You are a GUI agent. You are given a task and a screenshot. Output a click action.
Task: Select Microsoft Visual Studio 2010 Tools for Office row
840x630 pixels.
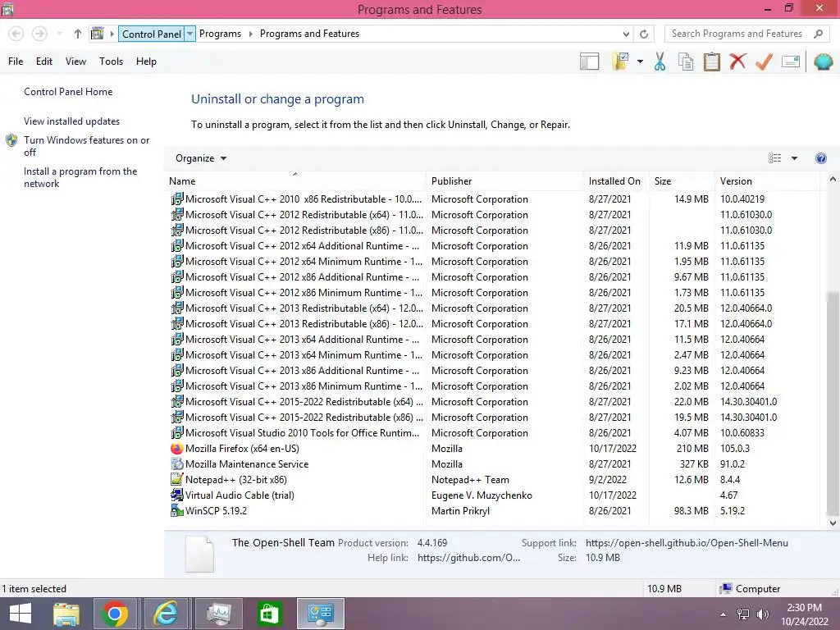tap(495, 433)
